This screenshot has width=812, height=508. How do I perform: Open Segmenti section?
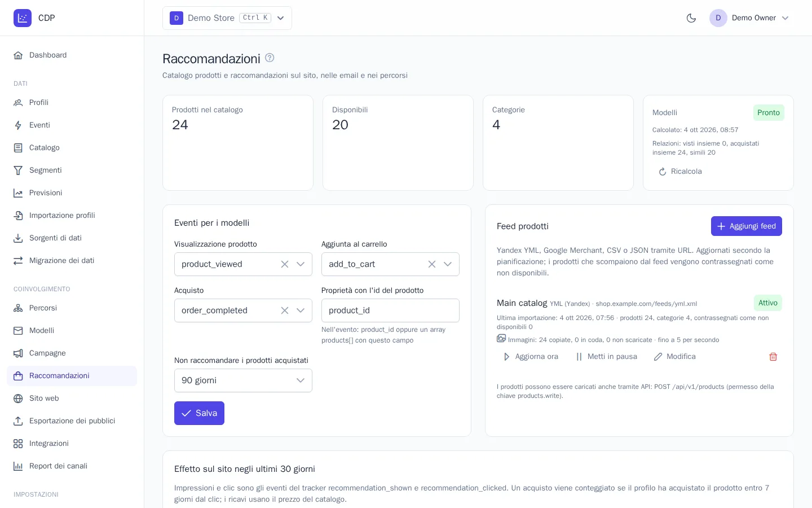click(x=72, y=170)
